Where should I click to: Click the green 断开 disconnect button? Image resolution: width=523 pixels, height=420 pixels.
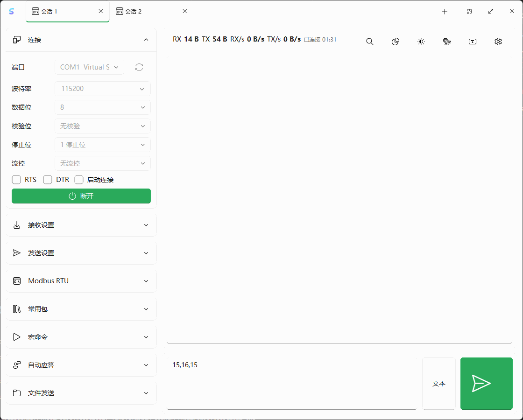tap(81, 196)
